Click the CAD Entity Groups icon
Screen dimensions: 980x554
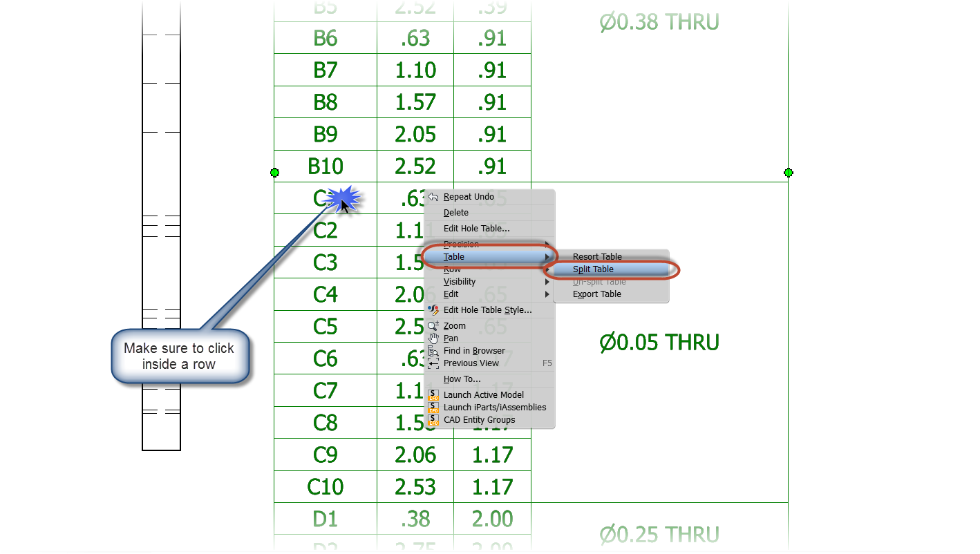pyautogui.click(x=434, y=419)
